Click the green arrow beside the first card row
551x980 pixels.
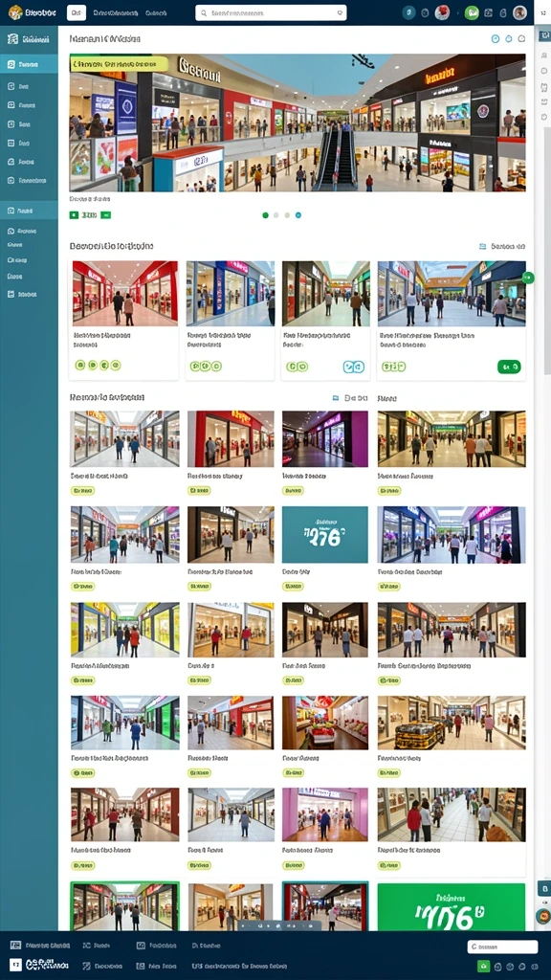(528, 278)
